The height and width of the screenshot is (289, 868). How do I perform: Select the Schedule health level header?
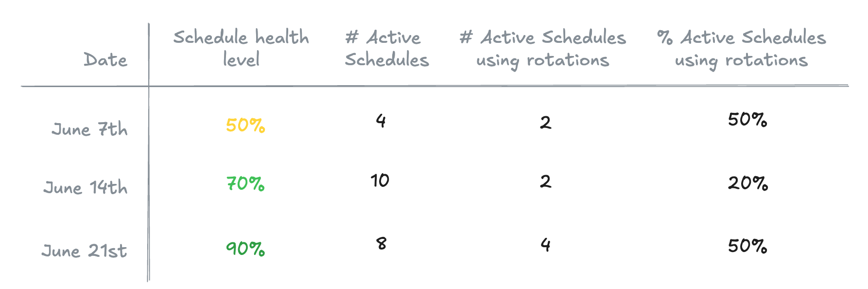click(x=241, y=48)
